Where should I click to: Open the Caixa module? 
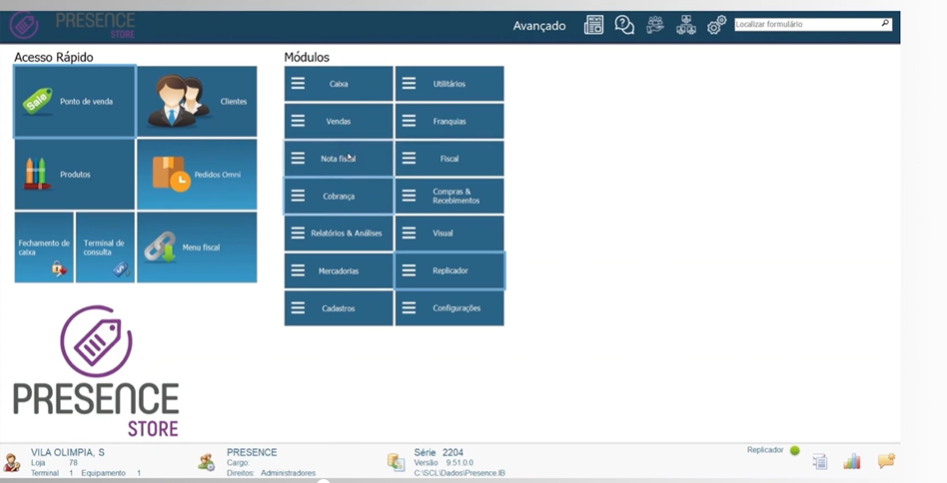339,84
